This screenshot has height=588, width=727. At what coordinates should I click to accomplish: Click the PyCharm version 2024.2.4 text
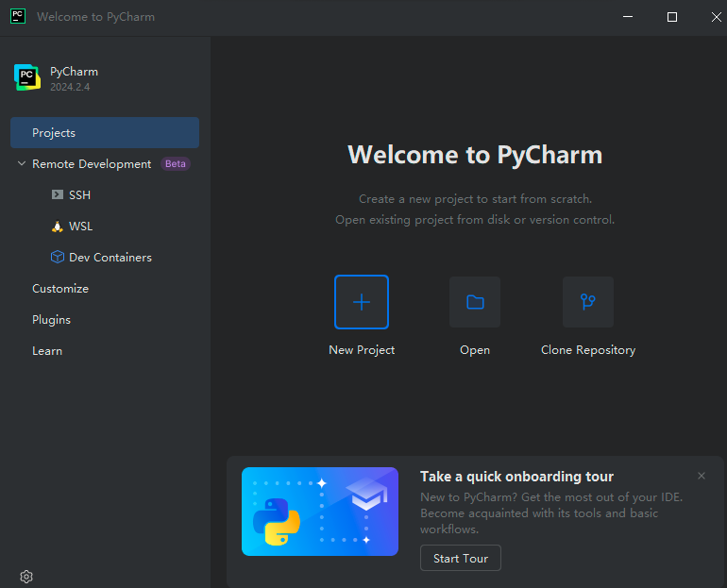tap(70, 87)
